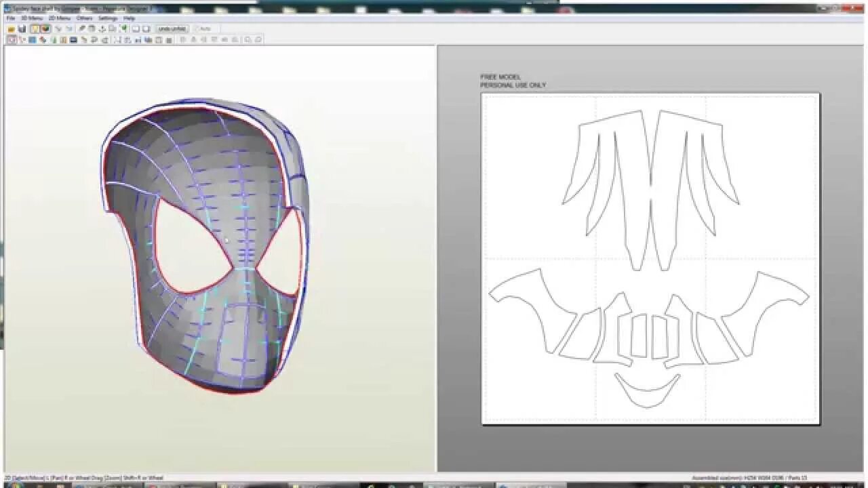
Task: Click the Undo arrow icon in toolbar
Action: tap(58, 29)
